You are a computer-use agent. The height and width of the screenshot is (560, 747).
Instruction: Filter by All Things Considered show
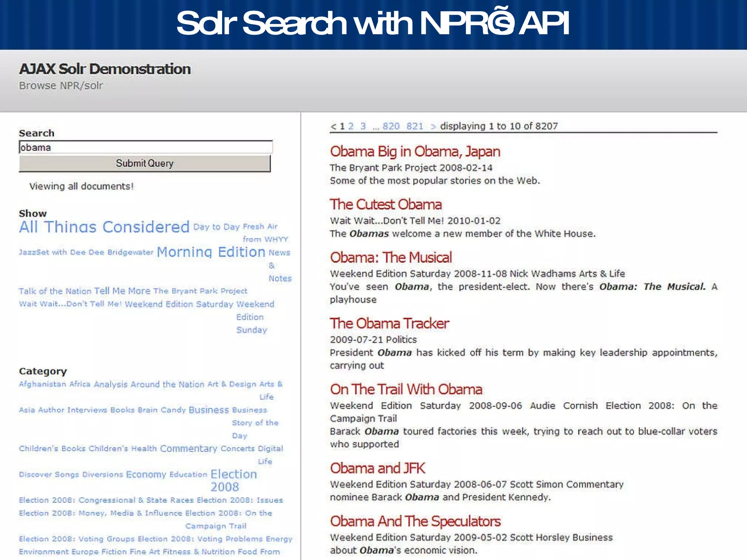(104, 227)
